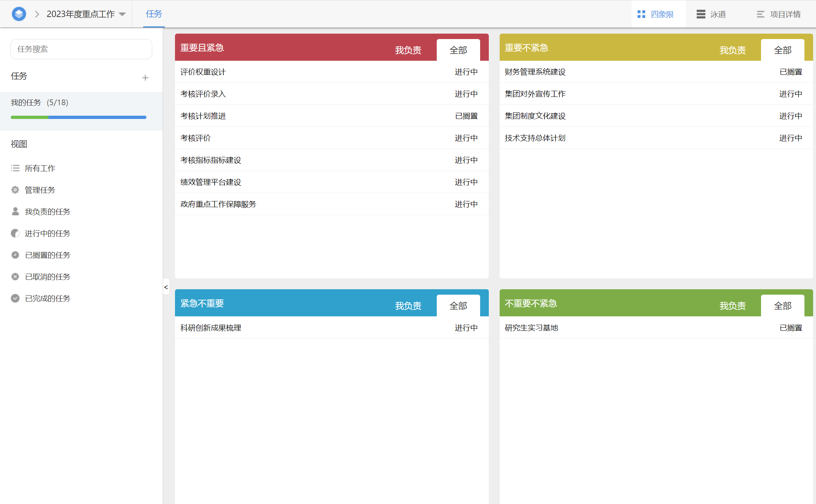Click the 我的任务 progress bar
The image size is (816, 504).
[x=78, y=117]
